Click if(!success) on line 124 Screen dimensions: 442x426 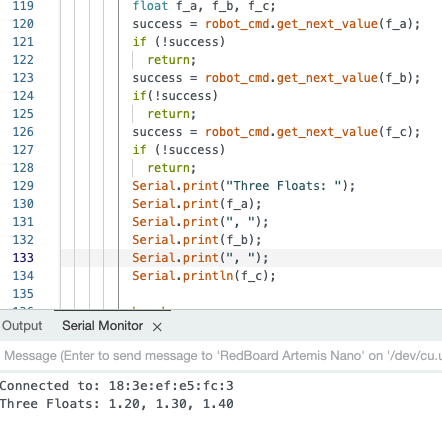(175, 96)
